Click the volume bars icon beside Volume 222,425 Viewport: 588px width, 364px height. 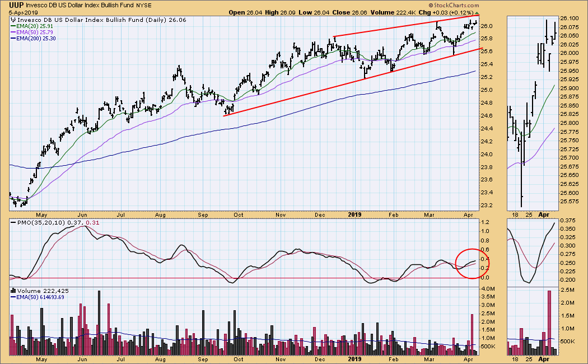[13, 291]
